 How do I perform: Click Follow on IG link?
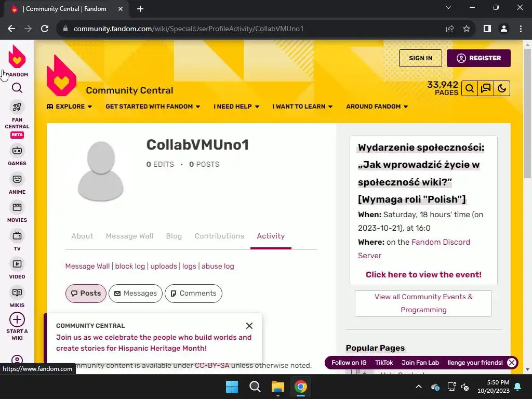tap(349, 363)
